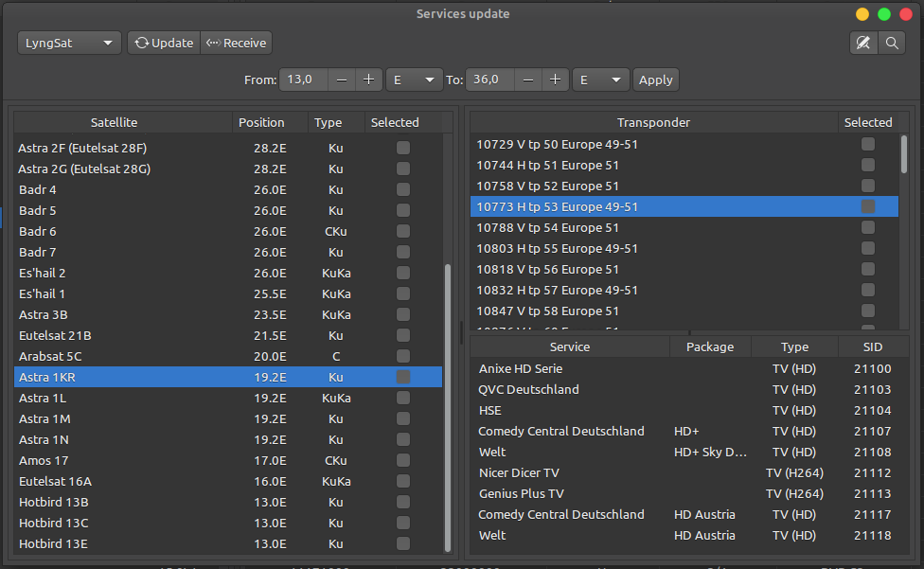Apply the position range filter
Image resolution: width=924 pixels, height=569 pixels.
click(655, 80)
